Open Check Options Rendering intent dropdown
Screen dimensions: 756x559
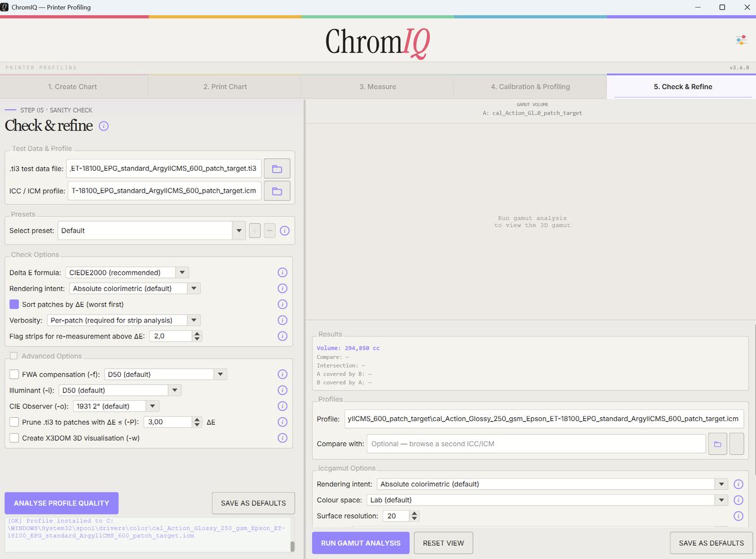(x=135, y=289)
